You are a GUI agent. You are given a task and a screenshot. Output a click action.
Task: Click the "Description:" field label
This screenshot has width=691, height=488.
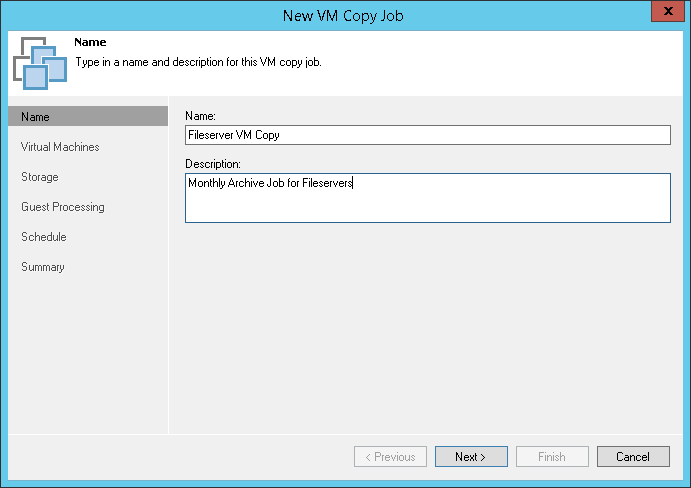pyautogui.click(x=213, y=163)
